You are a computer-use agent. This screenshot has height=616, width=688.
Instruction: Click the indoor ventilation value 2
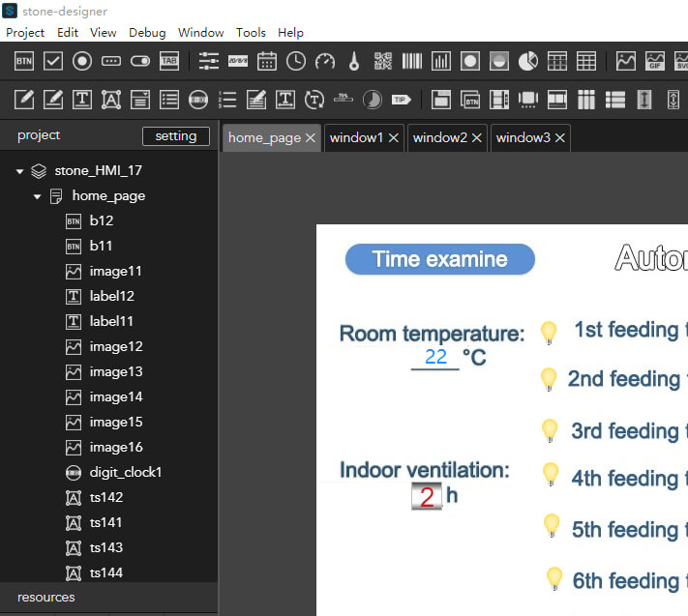click(427, 496)
